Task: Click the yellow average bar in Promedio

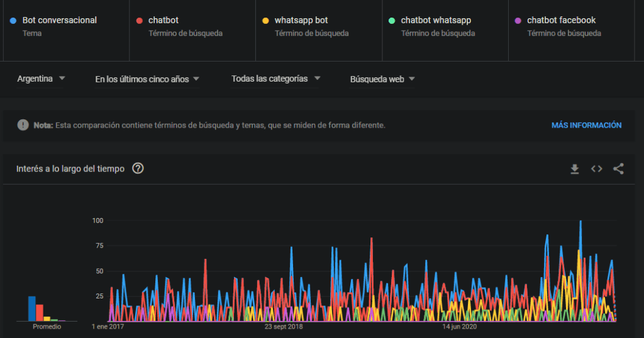Action: 47,319
